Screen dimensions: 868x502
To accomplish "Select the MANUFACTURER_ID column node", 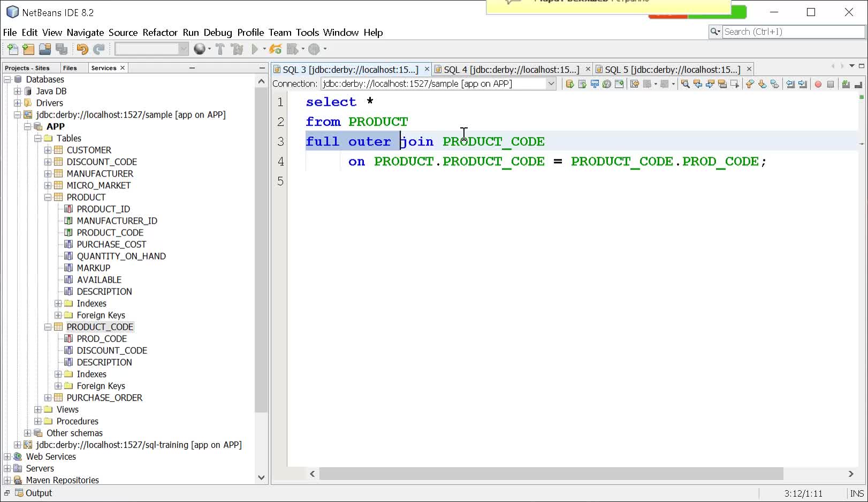I will (x=117, y=221).
